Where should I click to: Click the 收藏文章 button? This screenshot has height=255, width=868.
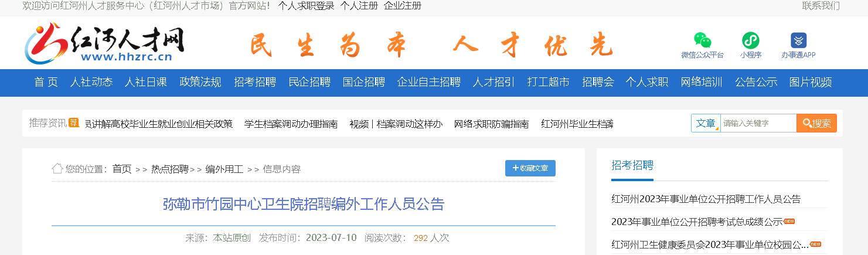[530, 168]
